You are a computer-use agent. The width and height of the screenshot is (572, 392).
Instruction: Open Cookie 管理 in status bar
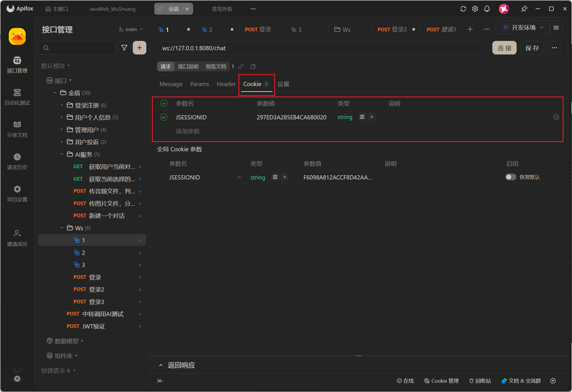coord(441,381)
